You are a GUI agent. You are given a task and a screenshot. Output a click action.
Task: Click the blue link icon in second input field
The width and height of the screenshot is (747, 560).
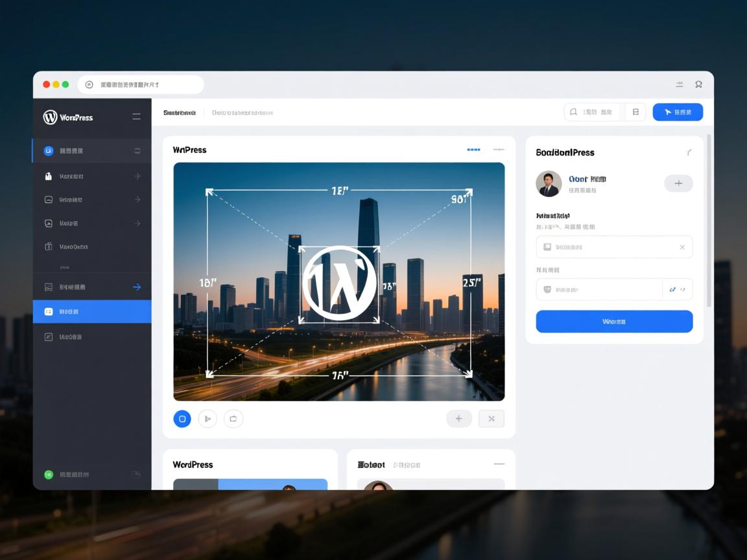(x=672, y=290)
